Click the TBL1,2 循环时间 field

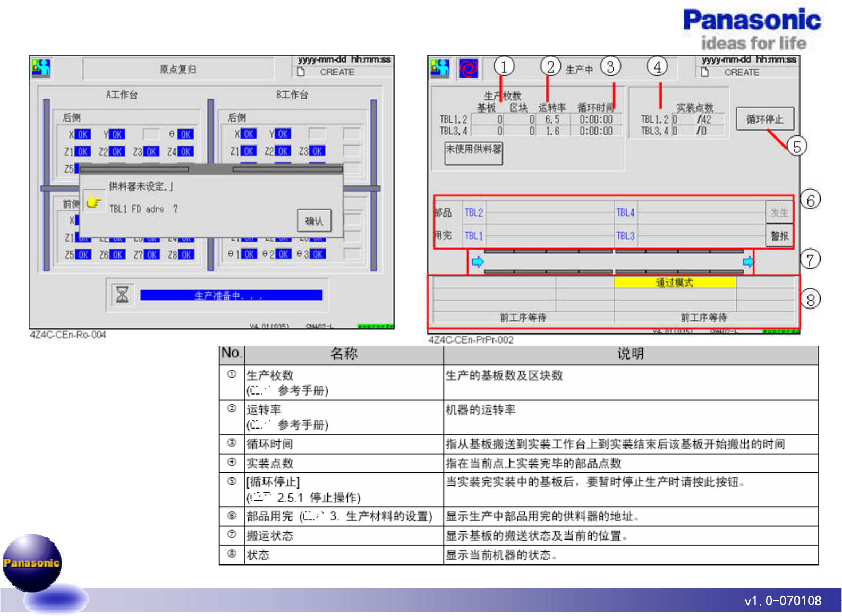pyautogui.click(x=596, y=119)
